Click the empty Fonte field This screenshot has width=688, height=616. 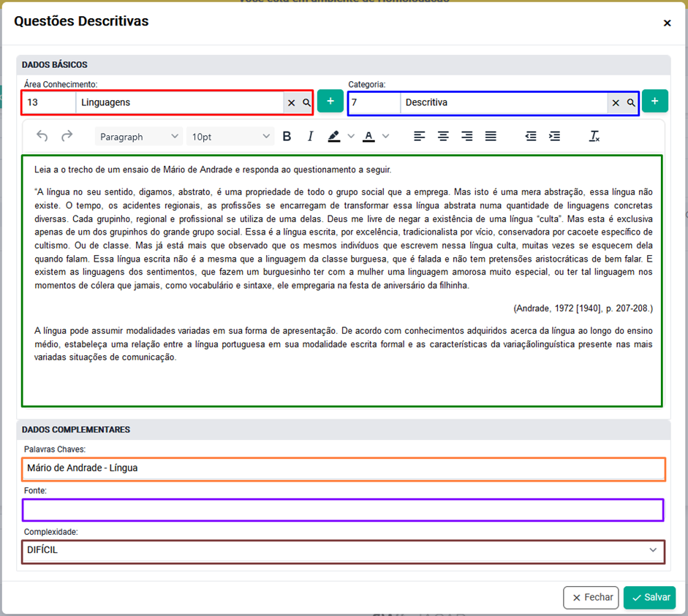coord(343,510)
